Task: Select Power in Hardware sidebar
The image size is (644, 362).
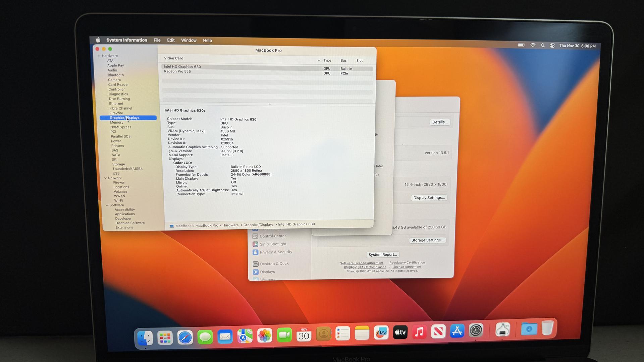Action: [x=116, y=141]
